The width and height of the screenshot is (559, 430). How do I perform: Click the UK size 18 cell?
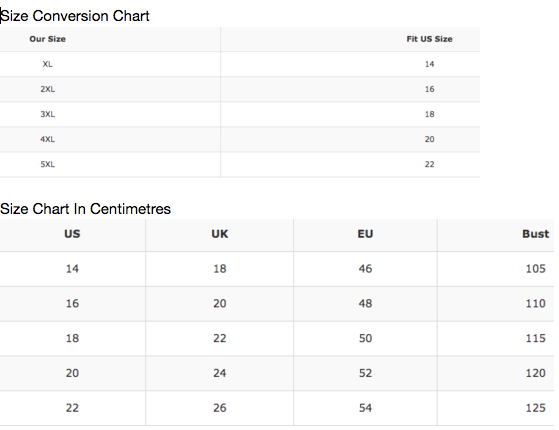pos(220,268)
